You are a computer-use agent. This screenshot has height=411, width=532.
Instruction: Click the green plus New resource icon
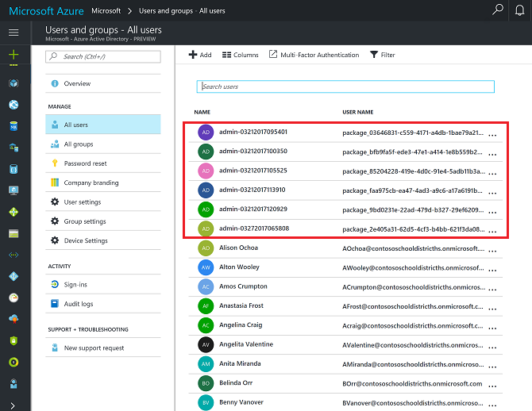point(13,55)
